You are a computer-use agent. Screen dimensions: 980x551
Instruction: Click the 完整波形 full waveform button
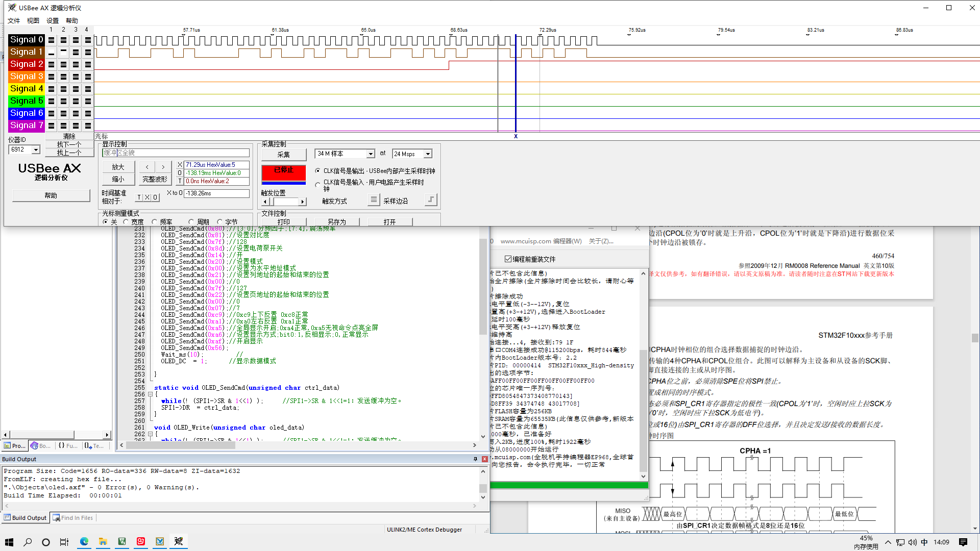tap(155, 180)
